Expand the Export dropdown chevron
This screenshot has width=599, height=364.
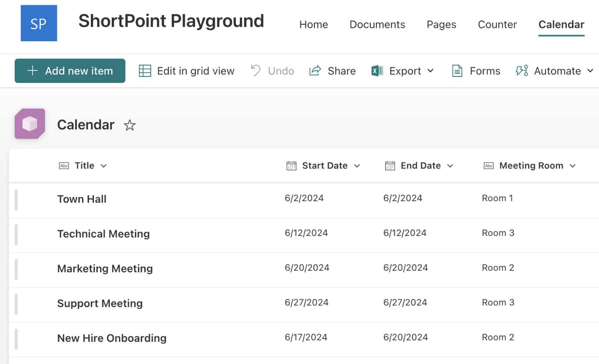click(430, 71)
